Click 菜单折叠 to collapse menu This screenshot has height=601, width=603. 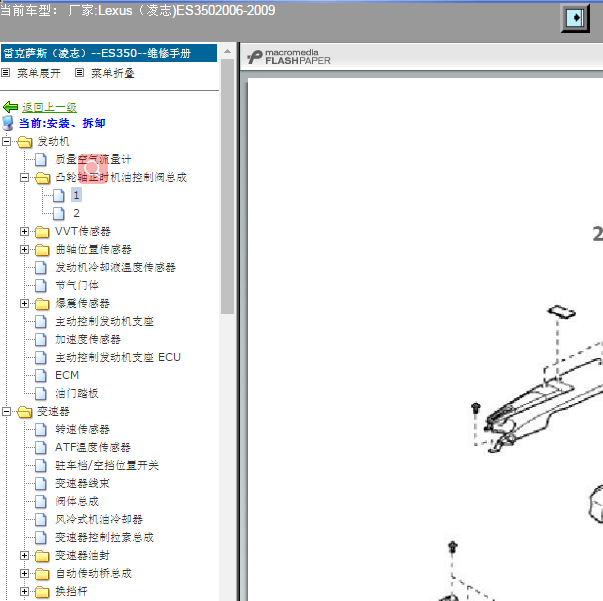(112, 73)
